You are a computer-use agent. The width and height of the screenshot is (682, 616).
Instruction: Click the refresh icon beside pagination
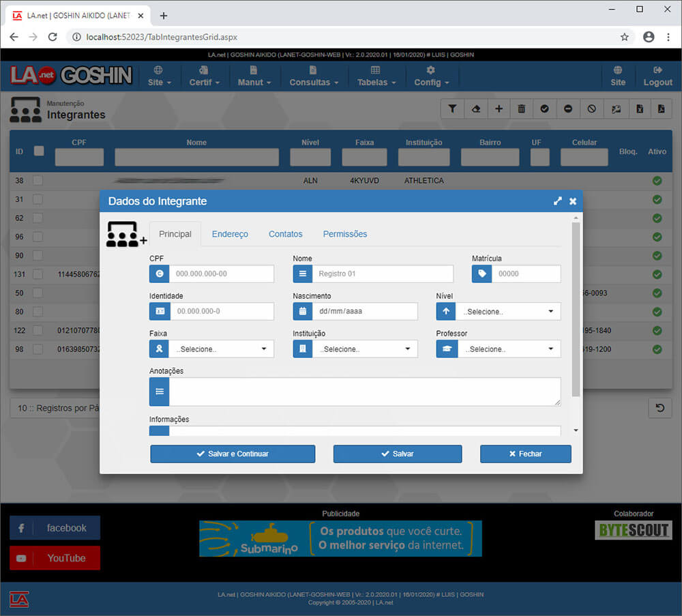pyautogui.click(x=659, y=408)
